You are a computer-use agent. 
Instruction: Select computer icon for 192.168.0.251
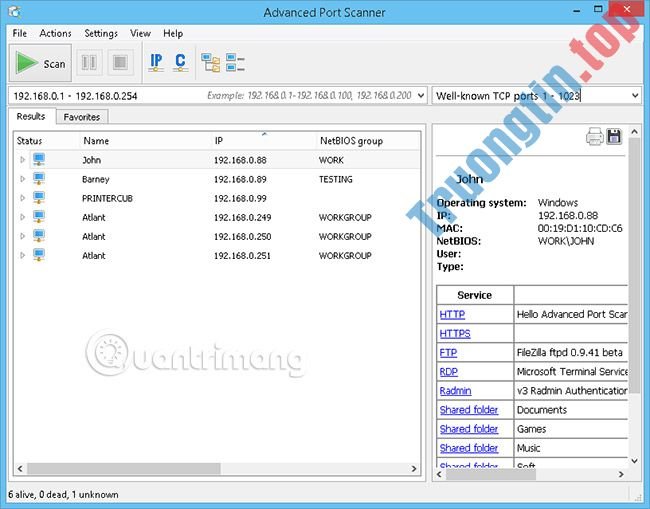coord(39,255)
